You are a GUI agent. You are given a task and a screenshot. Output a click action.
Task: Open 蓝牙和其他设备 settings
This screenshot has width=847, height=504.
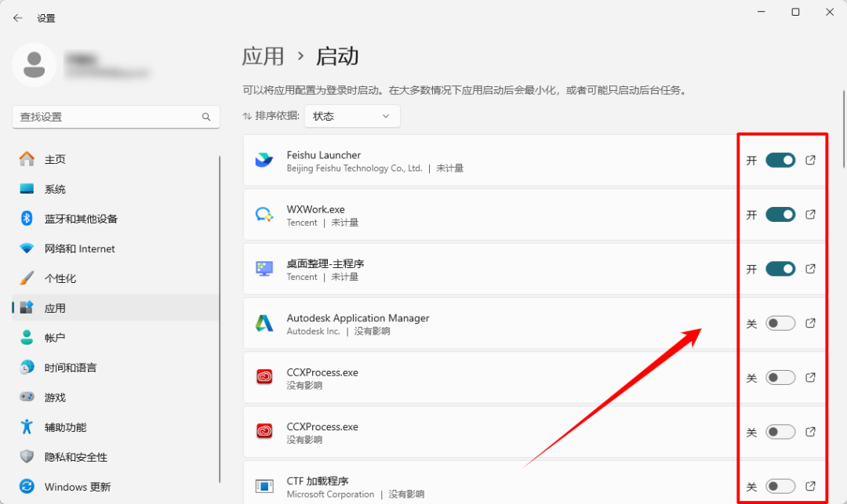[115, 219]
